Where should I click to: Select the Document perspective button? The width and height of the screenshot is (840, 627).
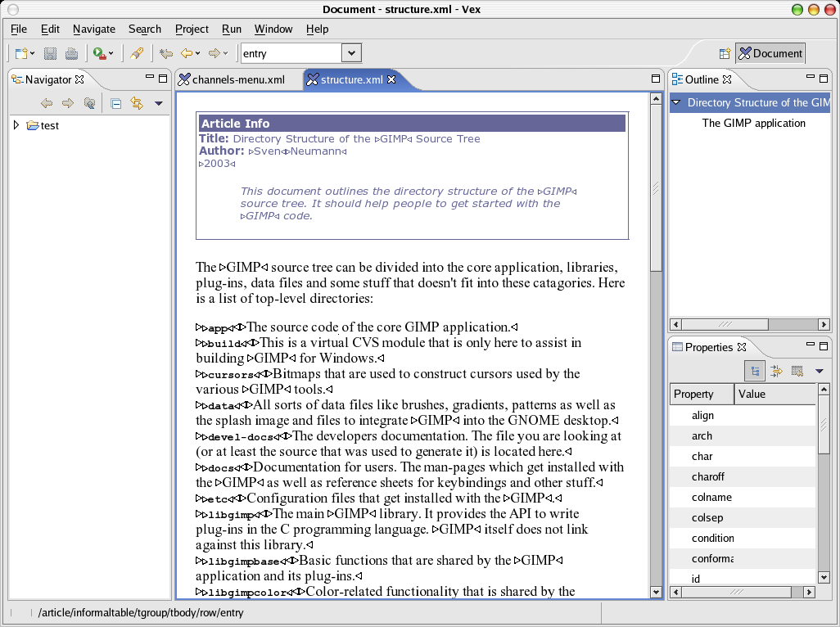tap(770, 53)
